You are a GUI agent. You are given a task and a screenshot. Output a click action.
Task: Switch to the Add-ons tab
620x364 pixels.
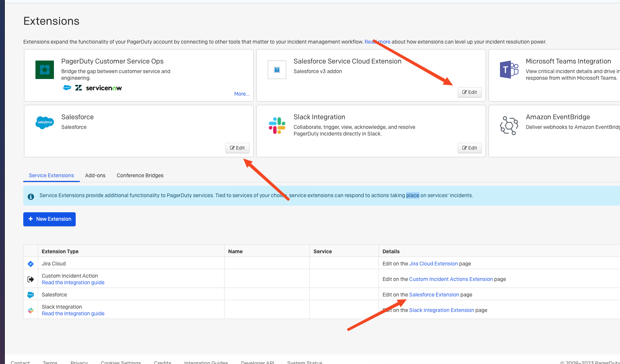[x=95, y=175]
